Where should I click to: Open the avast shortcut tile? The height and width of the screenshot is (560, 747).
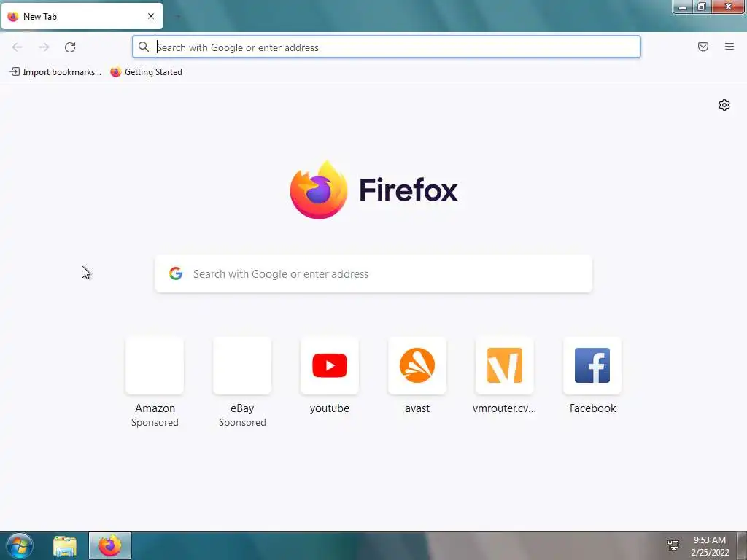[x=417, y=366]
